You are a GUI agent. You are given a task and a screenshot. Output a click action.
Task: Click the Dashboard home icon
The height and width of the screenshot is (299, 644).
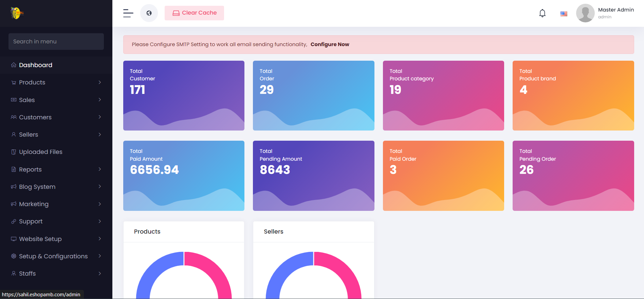[x=14, y=65]
